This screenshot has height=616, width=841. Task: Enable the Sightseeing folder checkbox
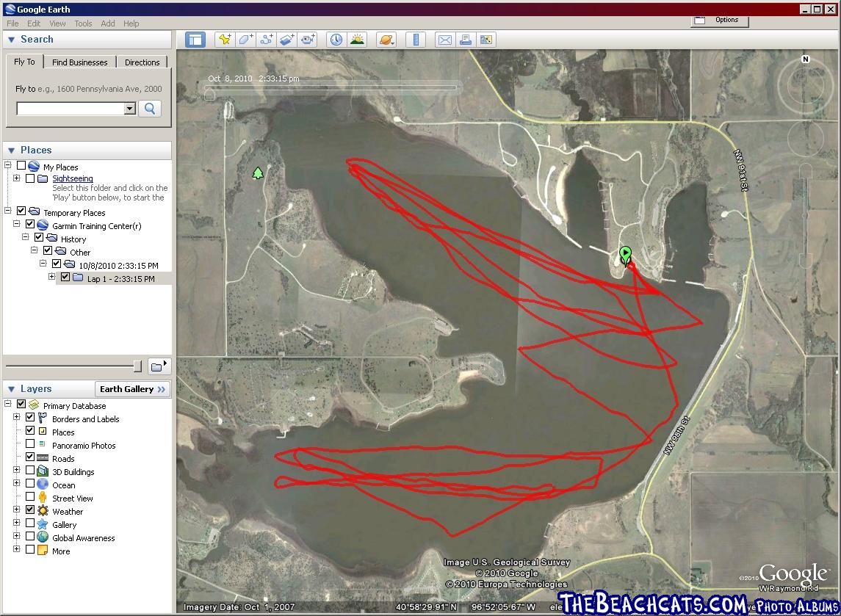pos(30,178)
